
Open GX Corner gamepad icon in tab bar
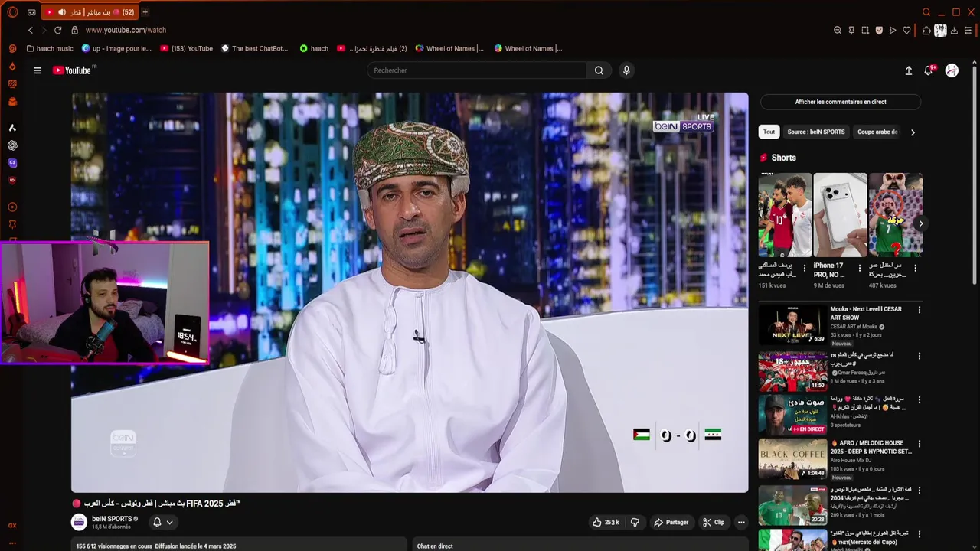[31, 12]
